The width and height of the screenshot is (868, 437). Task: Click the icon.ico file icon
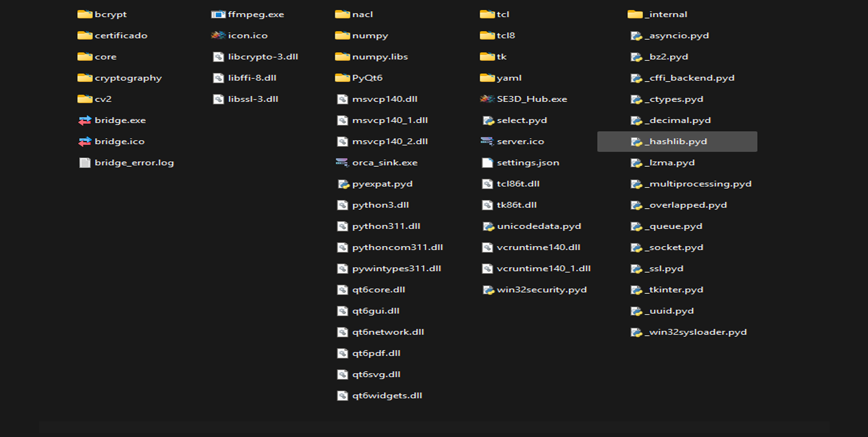[218, 35]
